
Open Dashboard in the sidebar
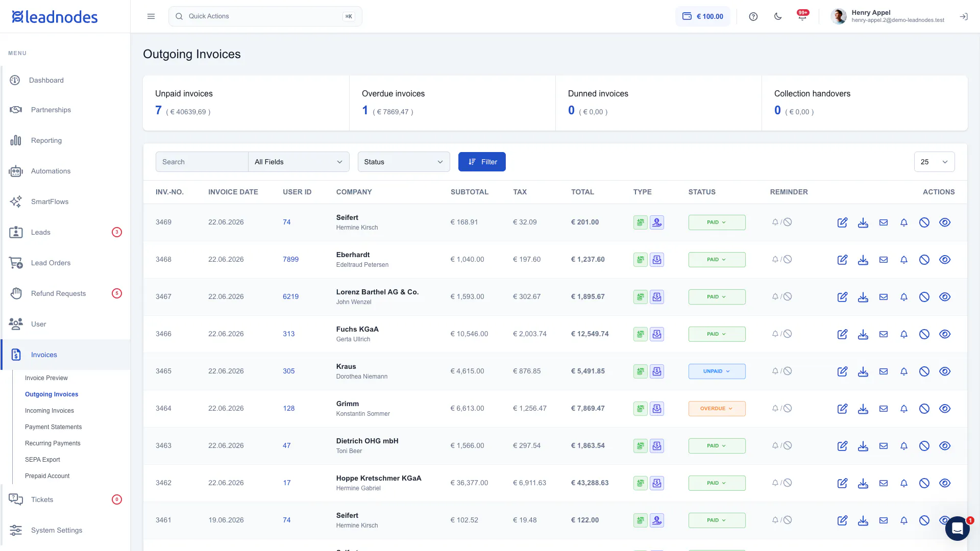(65, 80)
